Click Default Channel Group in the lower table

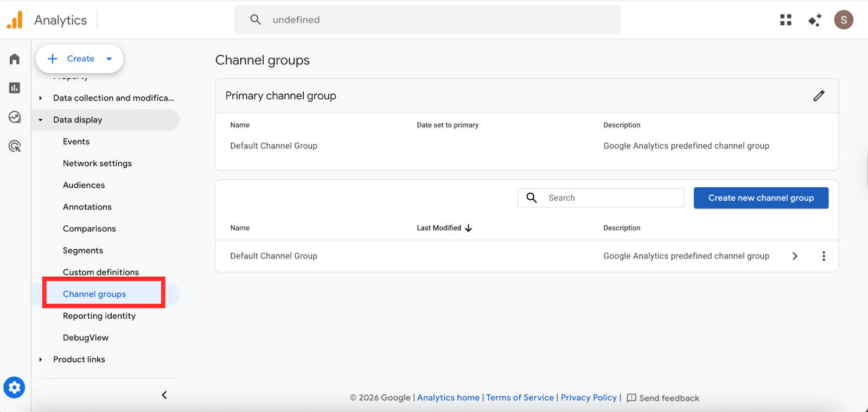273,256
